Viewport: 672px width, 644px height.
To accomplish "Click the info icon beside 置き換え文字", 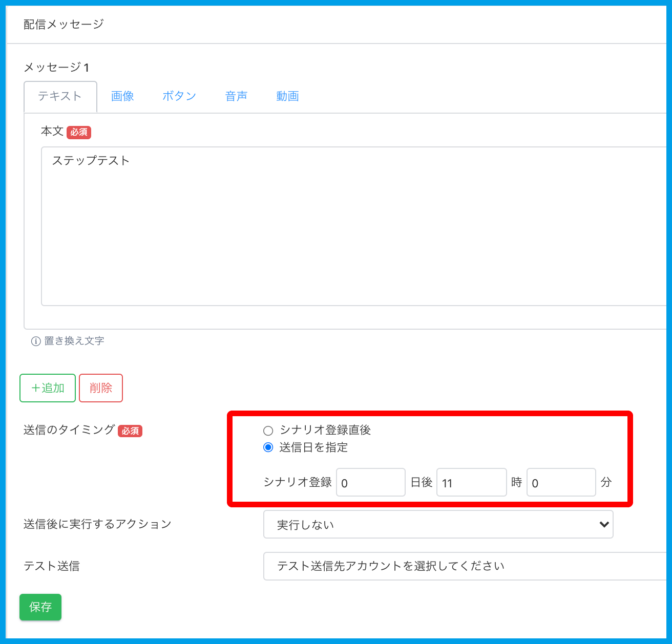I will pos(36,341).
